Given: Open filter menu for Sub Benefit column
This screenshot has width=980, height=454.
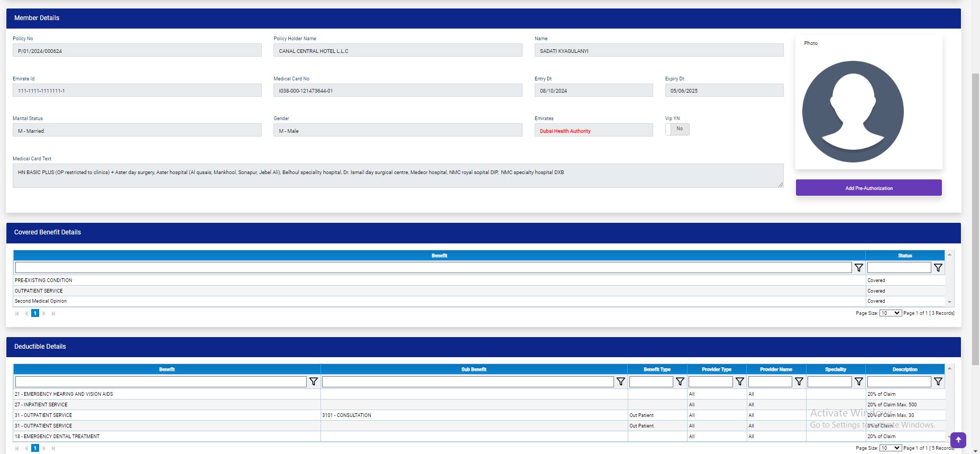Looking at the screenshot, I should pos(621,382).
